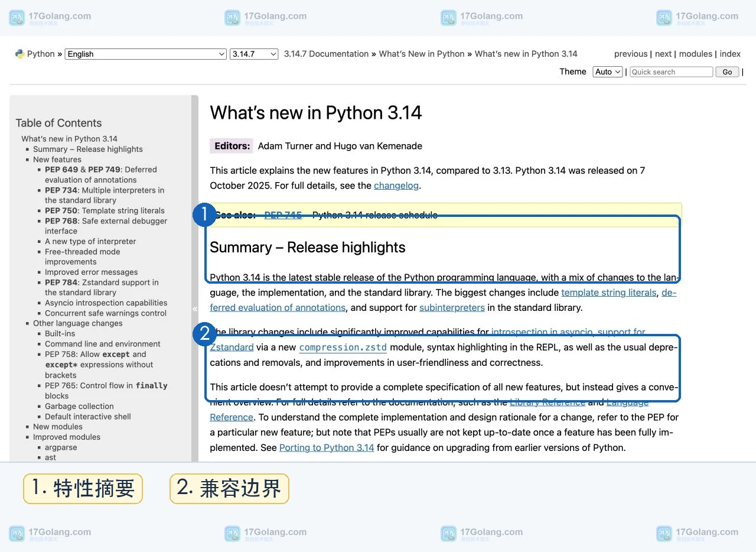Open PEP 649 & PEP 749 contents entry
The image size is (756, 552).
point(101,175)
